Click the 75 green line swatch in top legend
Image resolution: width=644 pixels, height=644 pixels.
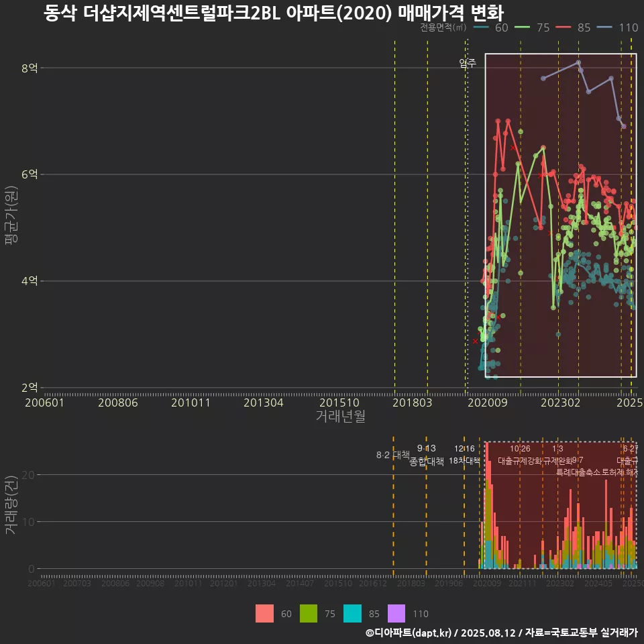click(x=523, y=28)
